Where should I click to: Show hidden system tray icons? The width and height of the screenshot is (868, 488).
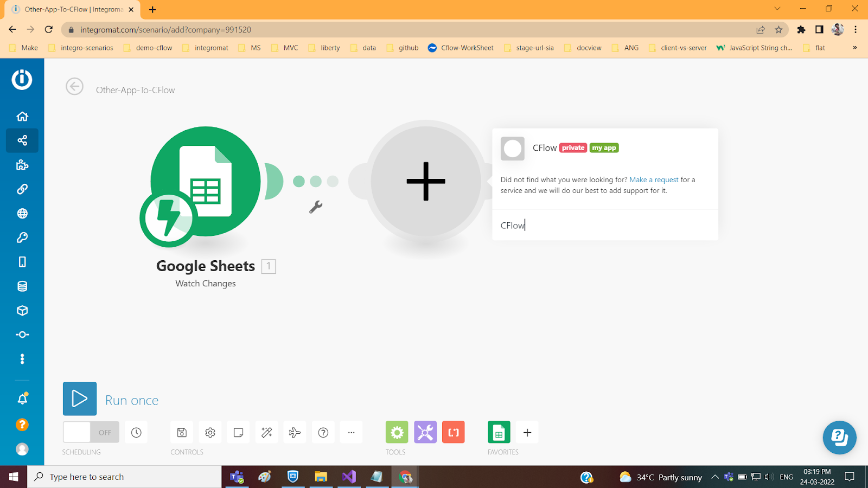pyautogui.click(x=714, y=477)
